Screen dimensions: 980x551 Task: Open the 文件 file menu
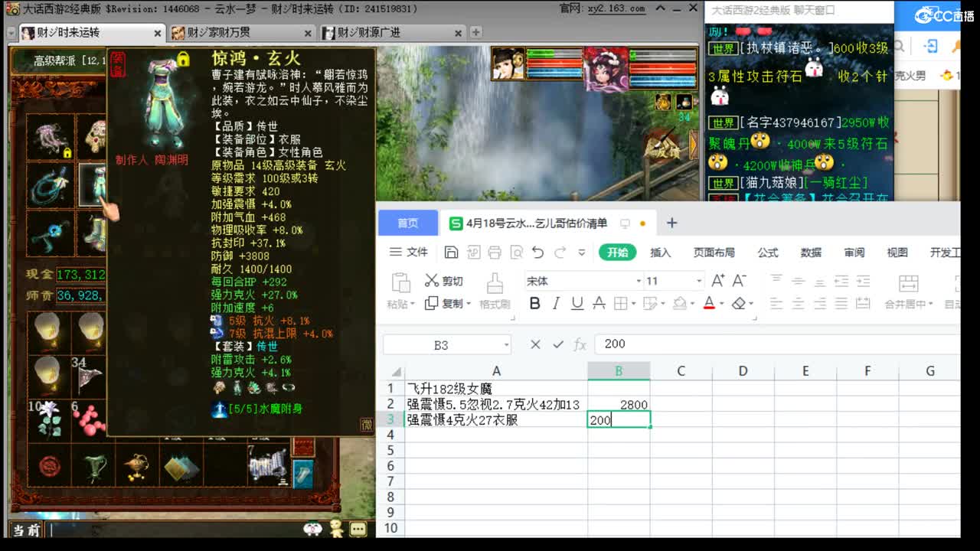(x=409, y=253)
